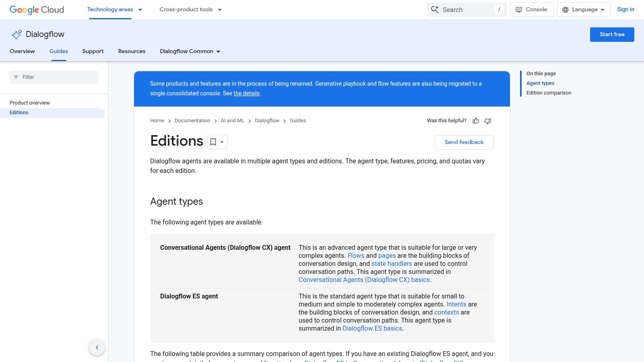Open the Flows link

(356, 256)
